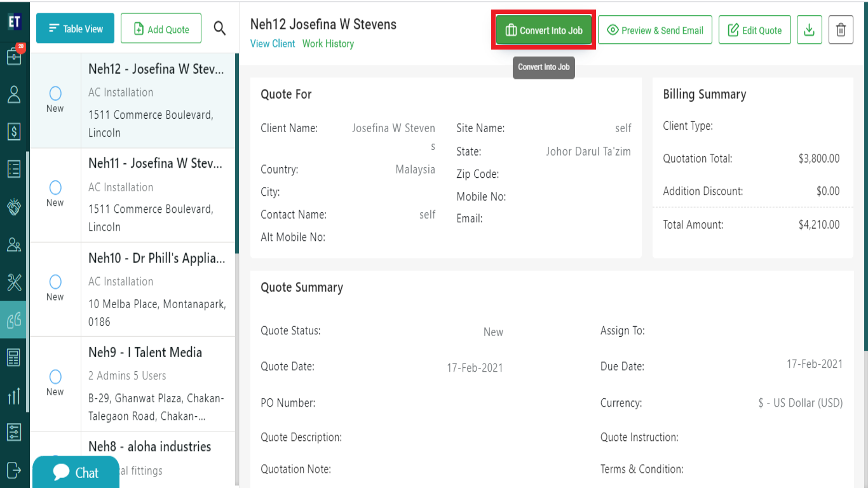Click the Quote Date value 17-Feb-2021

coord(475,368)
